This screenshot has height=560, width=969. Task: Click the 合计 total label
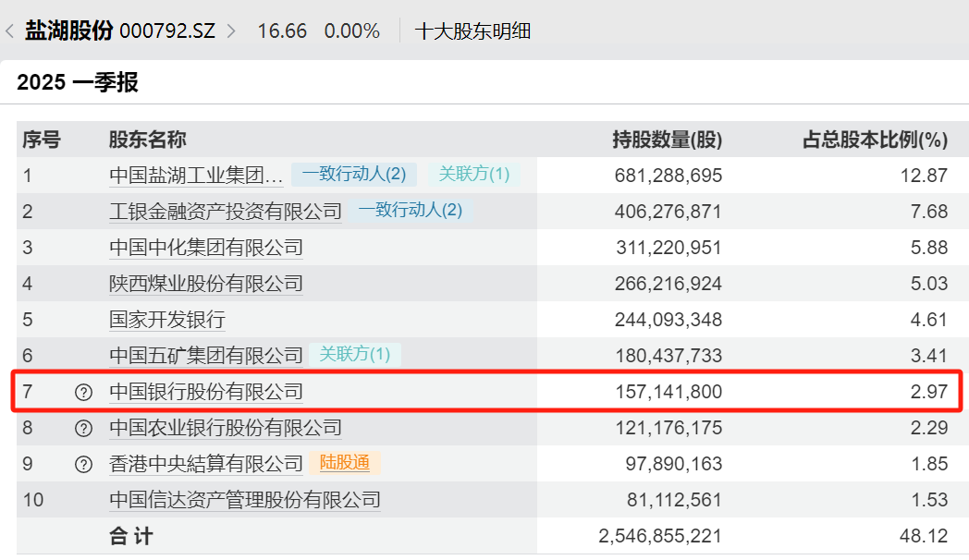(131, 536)
